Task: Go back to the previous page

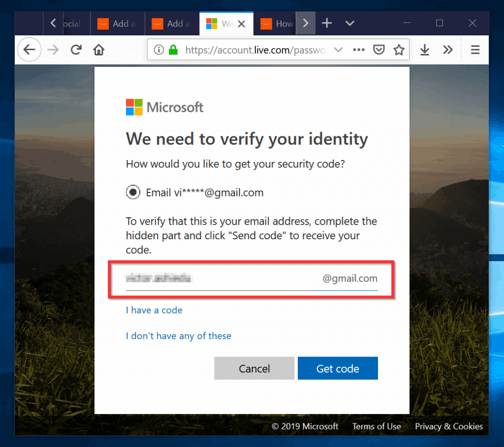Action: (30, 50)
